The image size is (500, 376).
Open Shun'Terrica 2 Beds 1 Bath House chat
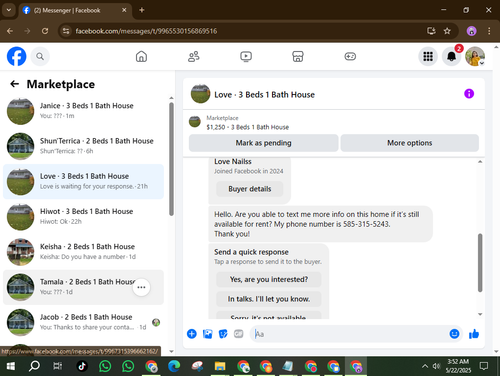coord(83,146)
